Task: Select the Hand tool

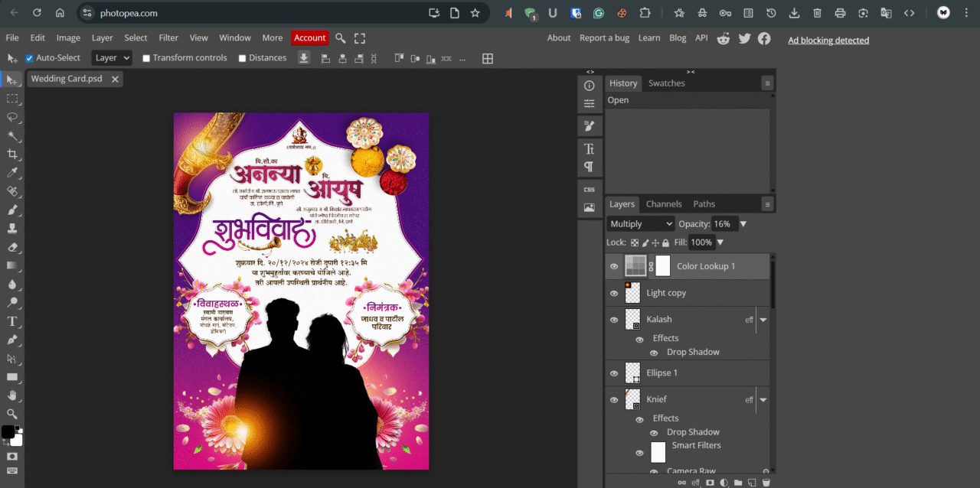Action: tap(12, 395)
